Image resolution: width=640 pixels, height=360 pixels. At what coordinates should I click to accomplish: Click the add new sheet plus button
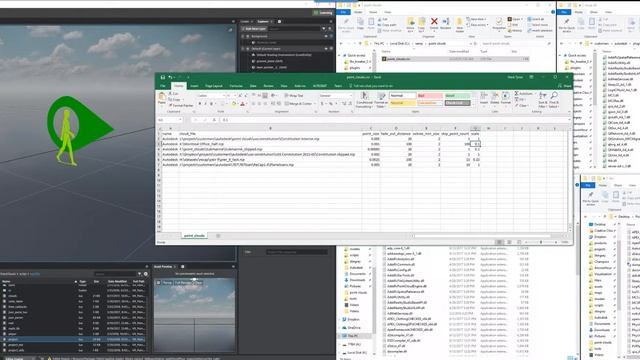pos(218,236)
